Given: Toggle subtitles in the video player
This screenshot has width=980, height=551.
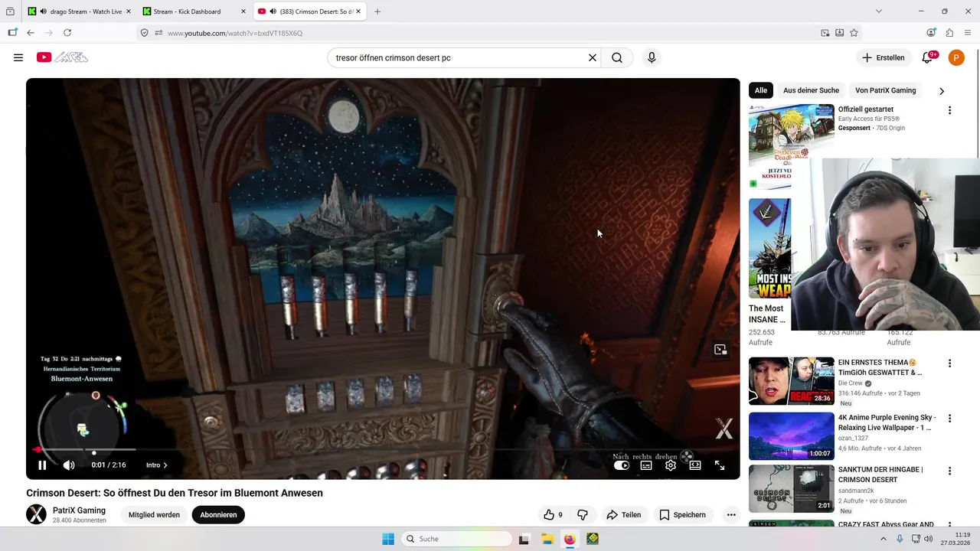Looking at the screenshot, I should [646, 465].
